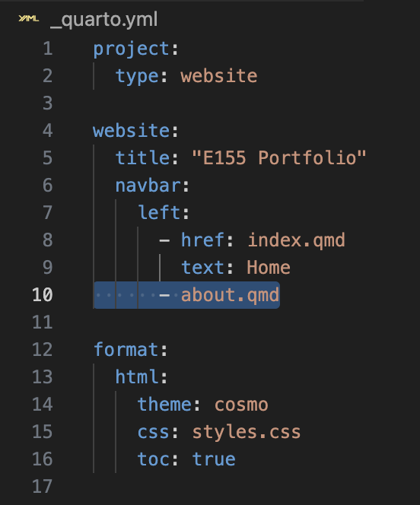This screenshot has width=420, height=505.
Task: Click the format key on line 12
Action: point(126,350)
